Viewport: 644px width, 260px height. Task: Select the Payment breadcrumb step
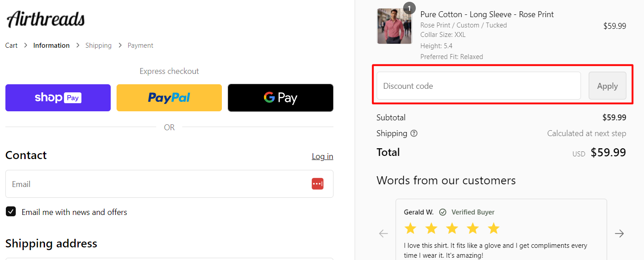pyautogui.click(x=140, y=46)
